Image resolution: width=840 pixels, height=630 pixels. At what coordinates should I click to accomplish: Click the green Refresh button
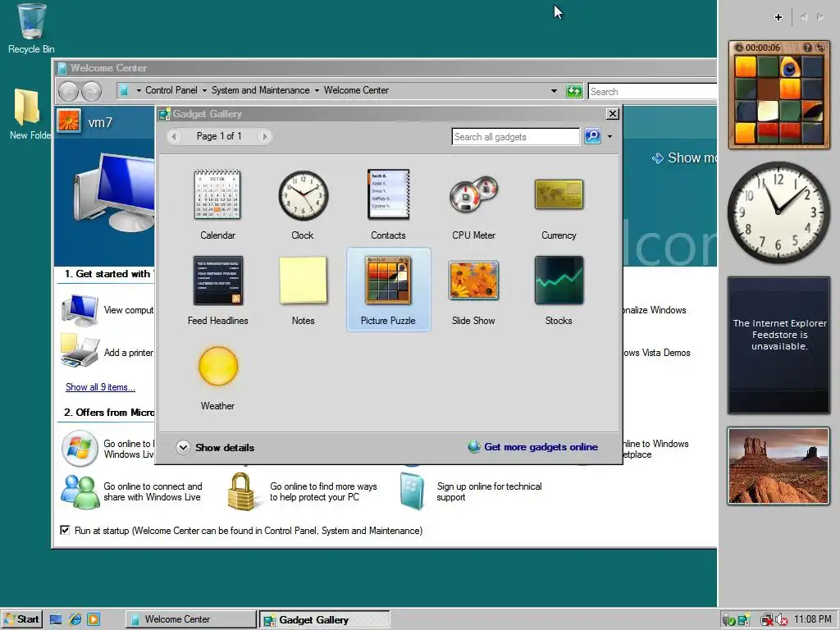[574, 91]
